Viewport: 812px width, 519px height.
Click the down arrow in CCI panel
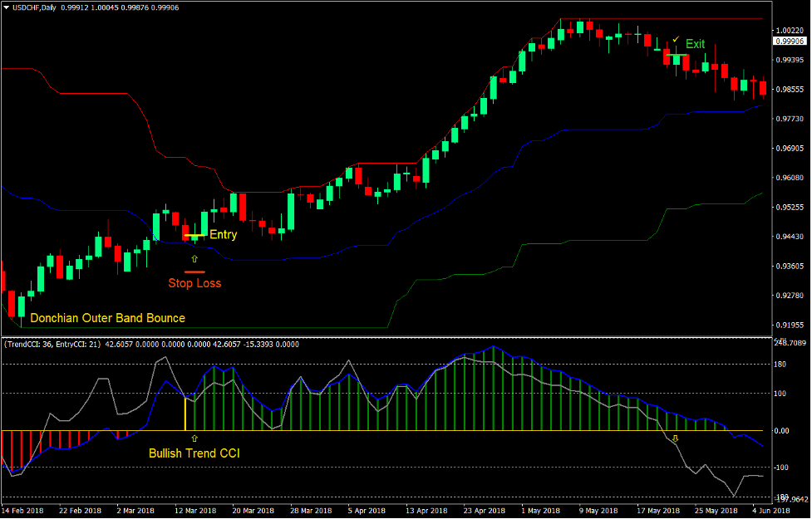pos(675,438)
